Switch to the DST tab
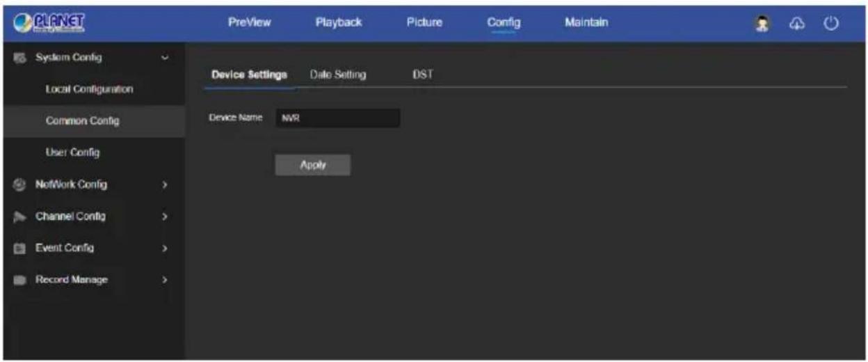 [423, 74]
